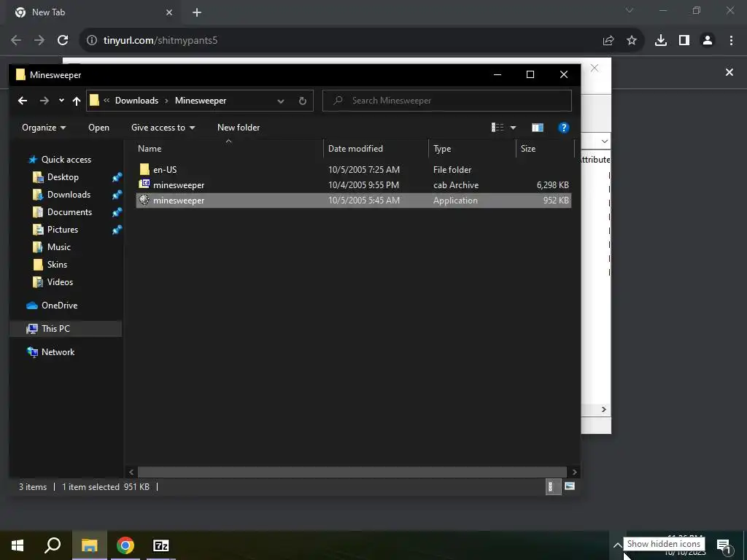Select the en-US folder
Viewport: 747px width, 560px height.
click(354, 169)
